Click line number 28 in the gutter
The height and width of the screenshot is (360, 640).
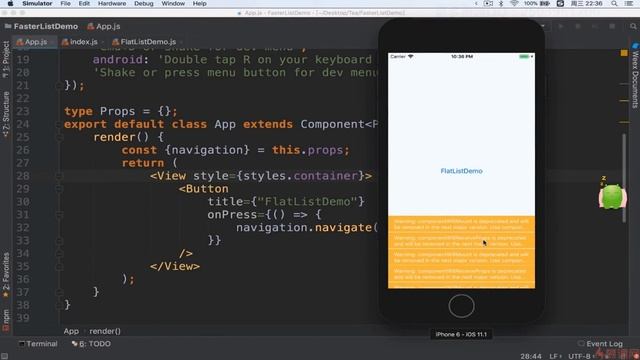pos(23,176)
